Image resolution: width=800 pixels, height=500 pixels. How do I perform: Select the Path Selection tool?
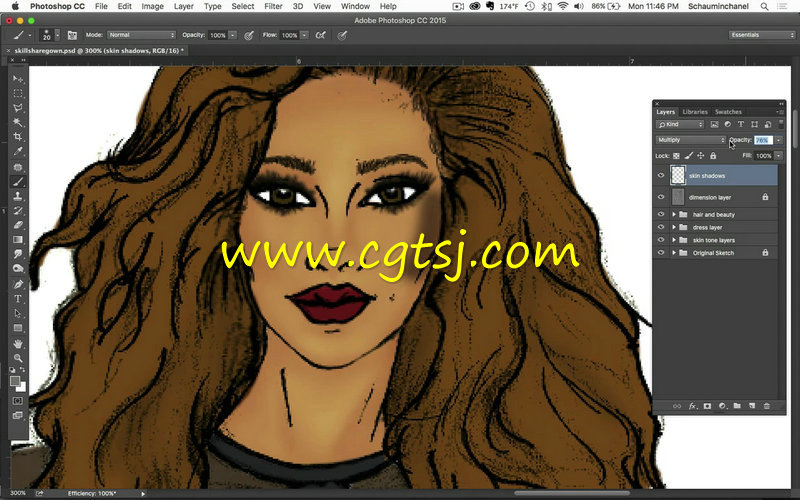pyautogui.click(x=18, y=313)
